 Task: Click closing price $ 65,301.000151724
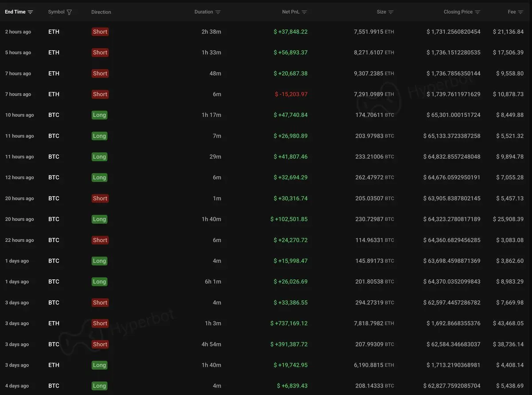pos(454,115)
